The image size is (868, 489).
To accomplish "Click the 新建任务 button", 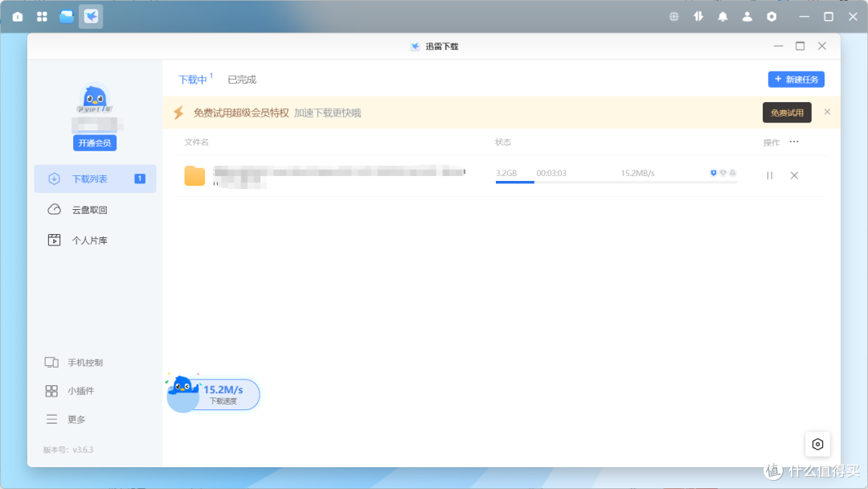I will (796, 79).
